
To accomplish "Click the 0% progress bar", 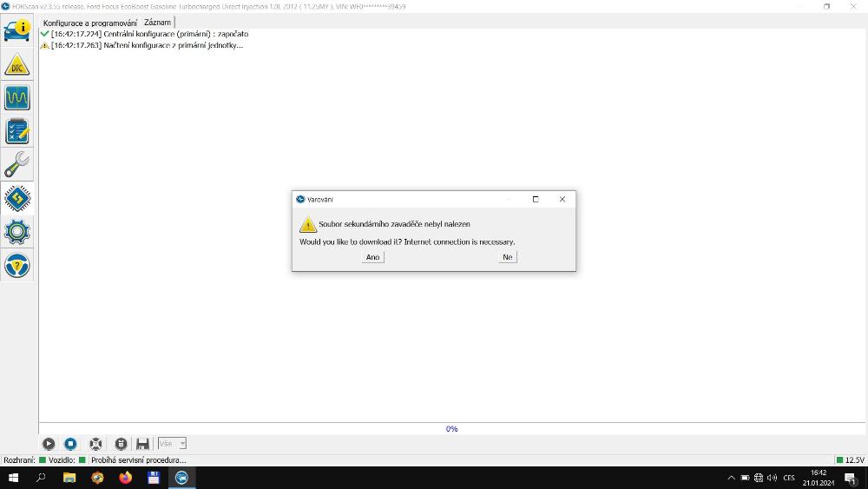I will pyautogui.click(x=451, y=429).
